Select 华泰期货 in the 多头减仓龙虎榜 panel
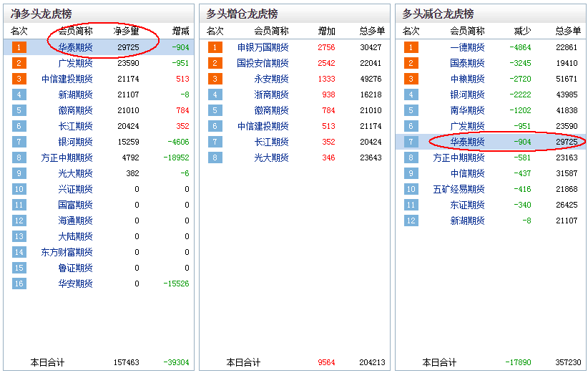588x373 pixels. [467, 142]
